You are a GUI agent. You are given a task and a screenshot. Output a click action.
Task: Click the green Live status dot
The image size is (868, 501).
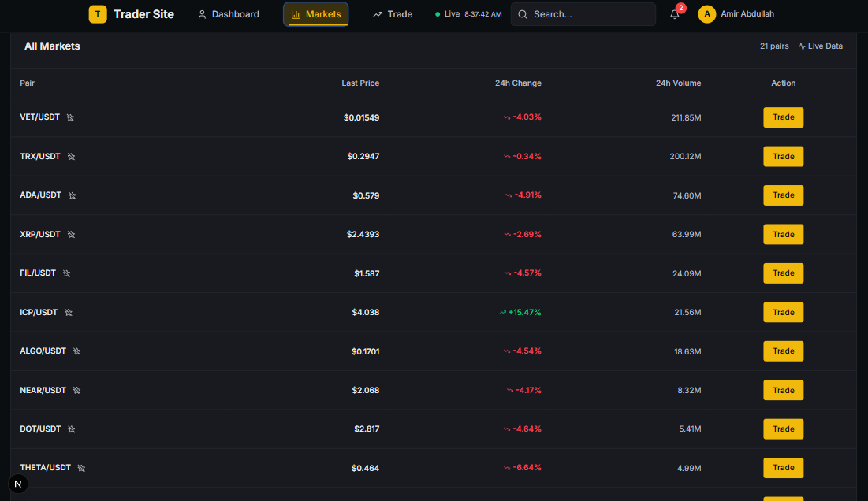tap(436, 13)
